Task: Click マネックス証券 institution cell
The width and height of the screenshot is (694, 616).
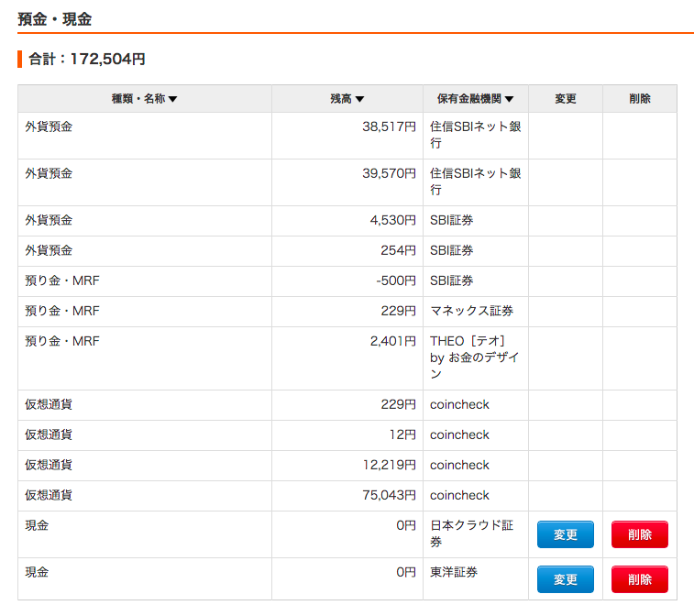Action: click(476, 311)
